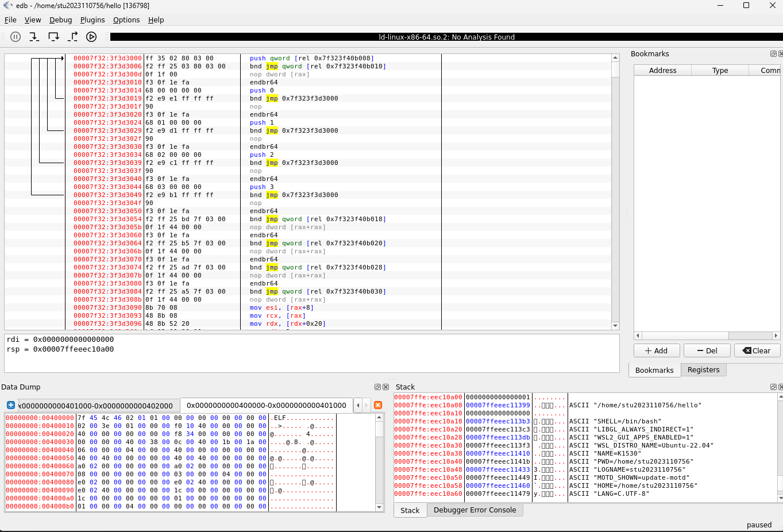This screenshot has height=532, width=783.
Task: Clear all bookmarks
Action: [x=757, y=350]
